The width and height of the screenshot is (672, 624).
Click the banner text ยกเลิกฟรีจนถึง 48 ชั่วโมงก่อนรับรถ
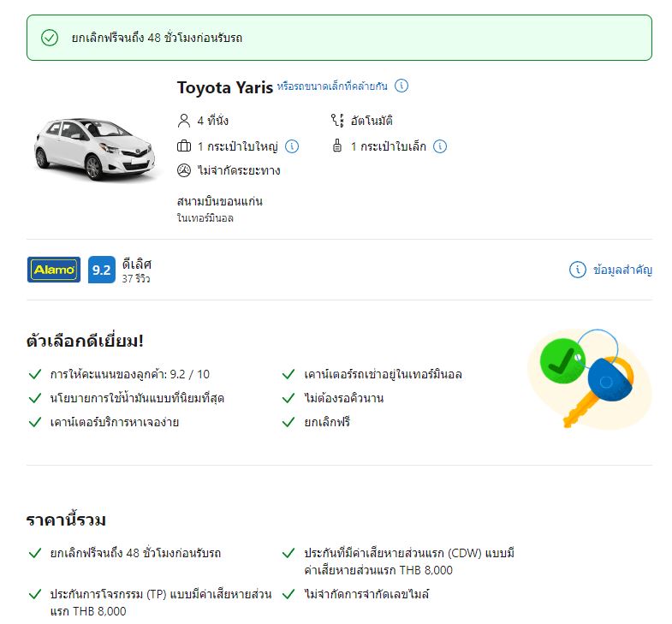(x=157, y=38)
